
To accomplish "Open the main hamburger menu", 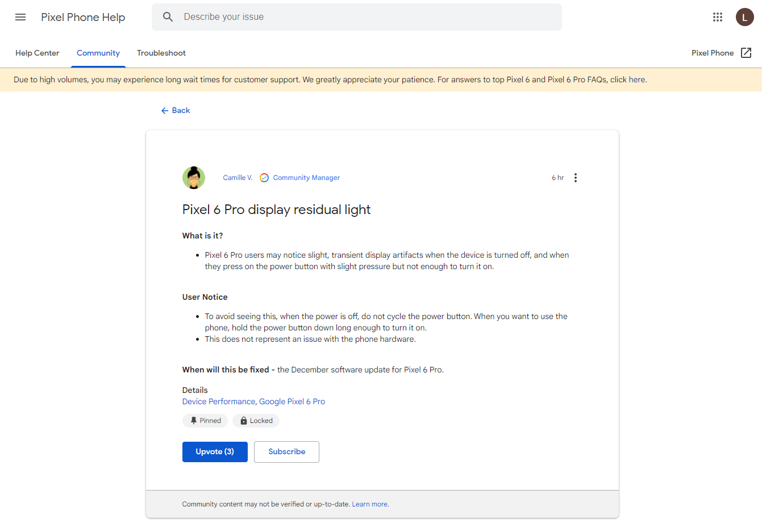I will [x=20, y=17].
